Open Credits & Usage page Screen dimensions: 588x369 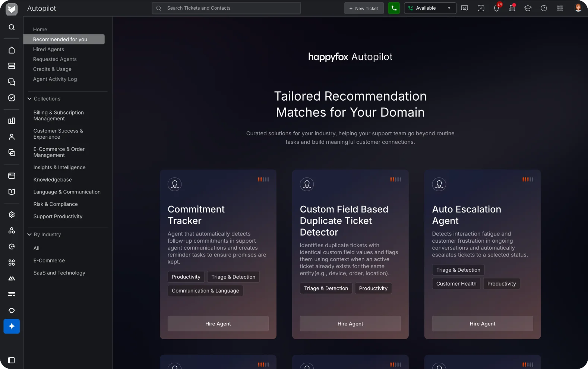tap(52, 69)
